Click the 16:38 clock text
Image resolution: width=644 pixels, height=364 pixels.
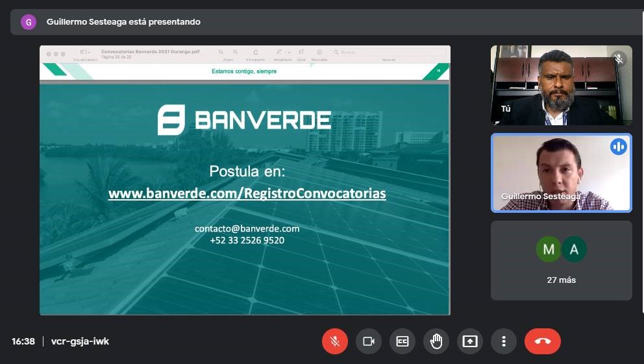tap(23, 341)
